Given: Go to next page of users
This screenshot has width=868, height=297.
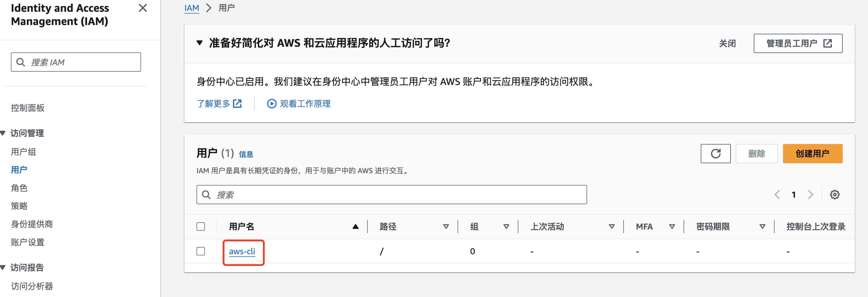Looking at the screenshot, I should [810, 195].
